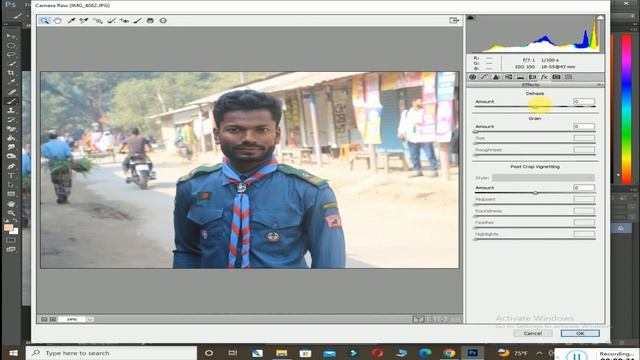Open File Explorer from the taskbar
Viewport: 640px width, 360px height.
tap(281, 353)
